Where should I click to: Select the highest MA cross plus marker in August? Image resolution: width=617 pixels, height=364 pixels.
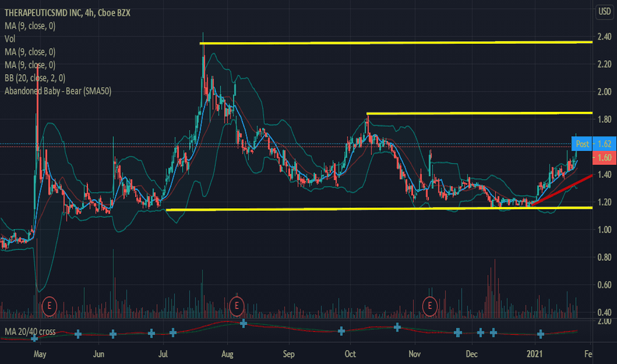tap(243, 324)
